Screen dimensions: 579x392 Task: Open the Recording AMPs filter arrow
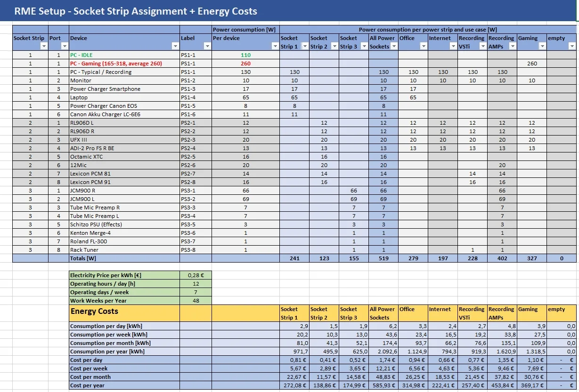pyautogui.click(x=513, y=47)
